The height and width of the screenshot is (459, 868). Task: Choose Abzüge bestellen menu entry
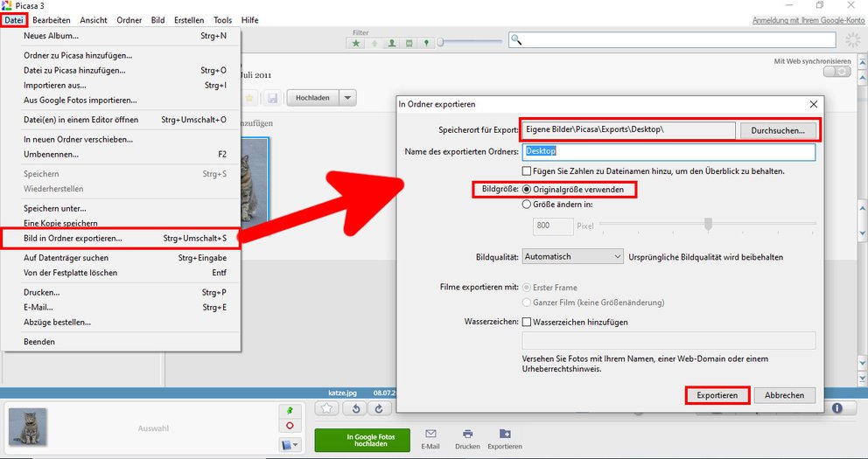click(121, 322)
